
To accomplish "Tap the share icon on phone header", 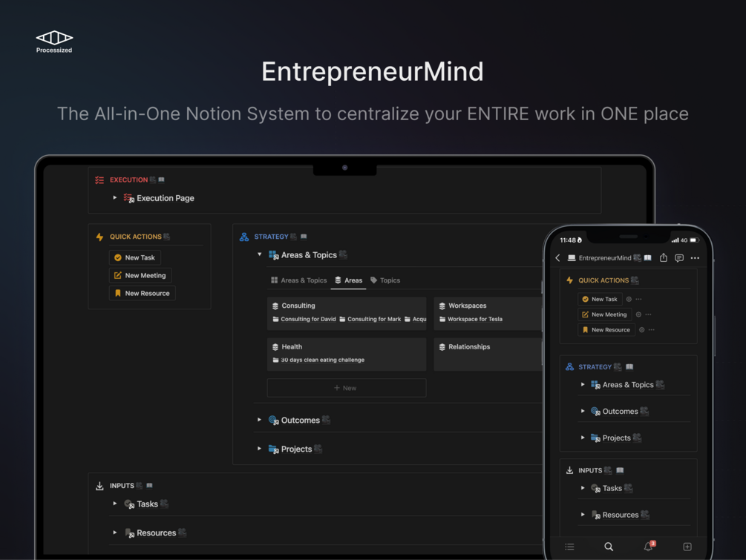I will [663, 257].
